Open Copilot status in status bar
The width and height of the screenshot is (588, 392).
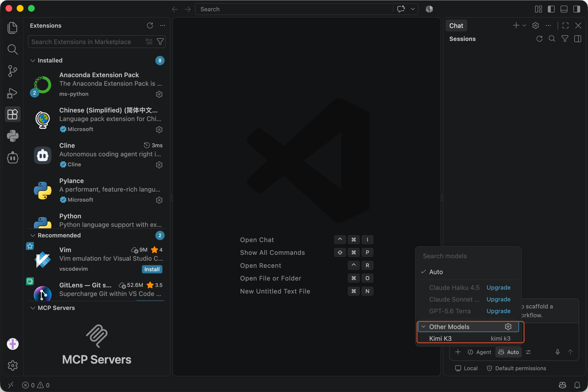click(563, 385)
